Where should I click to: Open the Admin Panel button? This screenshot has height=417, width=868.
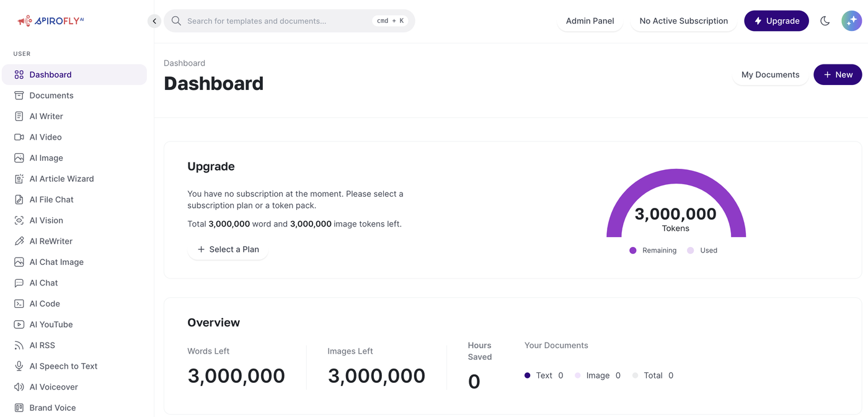(590, 21)
